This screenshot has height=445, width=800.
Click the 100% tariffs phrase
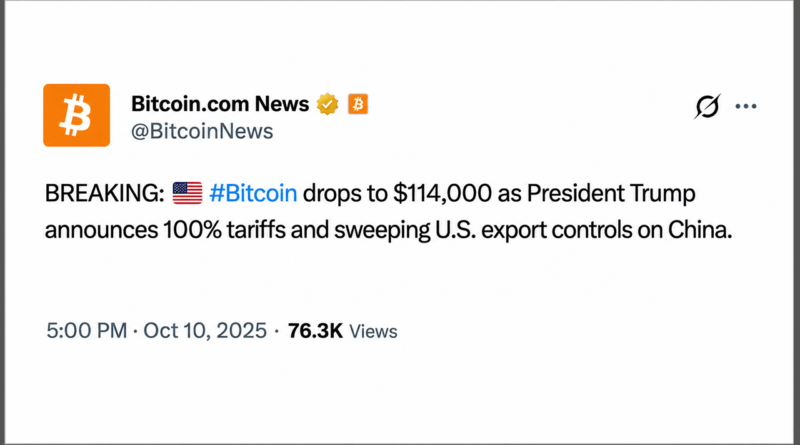point(224,230)
